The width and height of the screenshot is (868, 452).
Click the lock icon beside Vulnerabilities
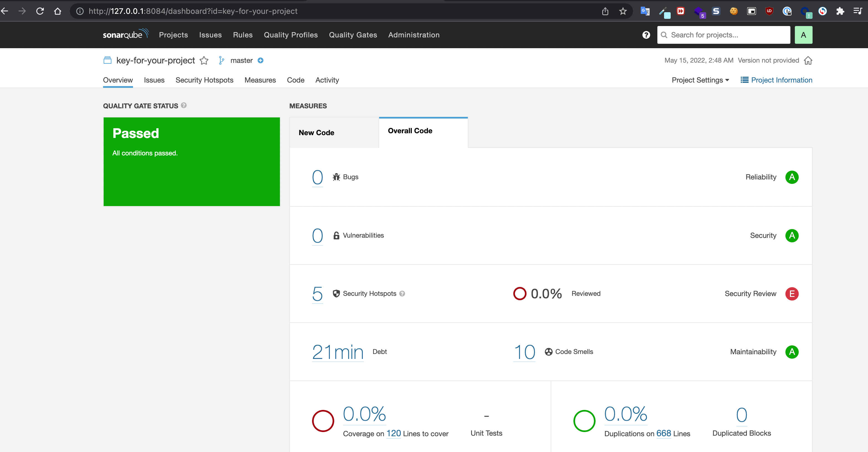(336, 235)
